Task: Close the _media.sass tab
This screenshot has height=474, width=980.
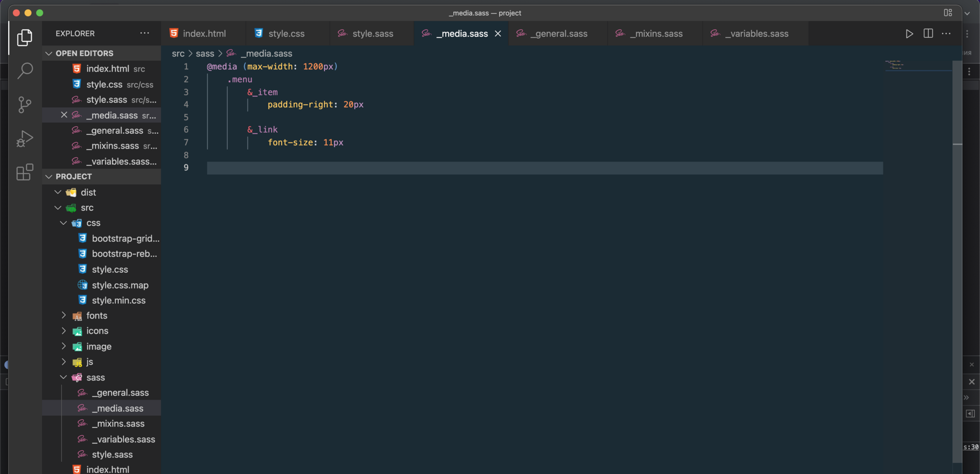Action: coord(498,34)
